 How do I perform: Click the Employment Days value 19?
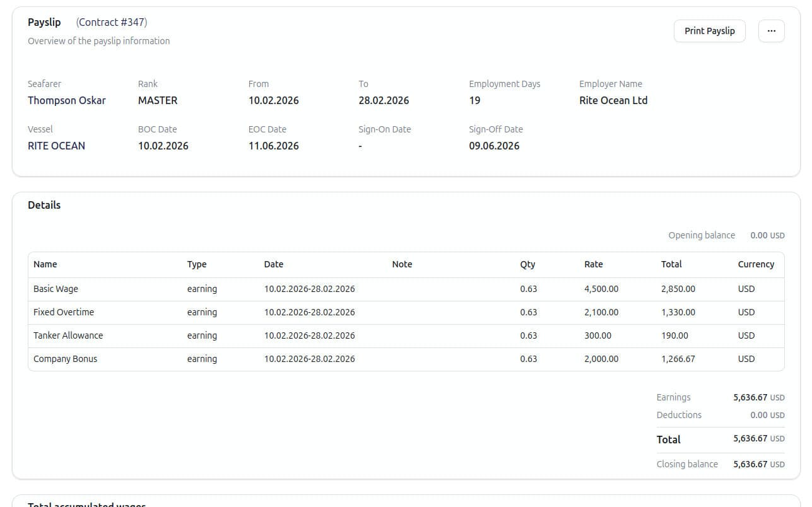click(x=474, y=100)
